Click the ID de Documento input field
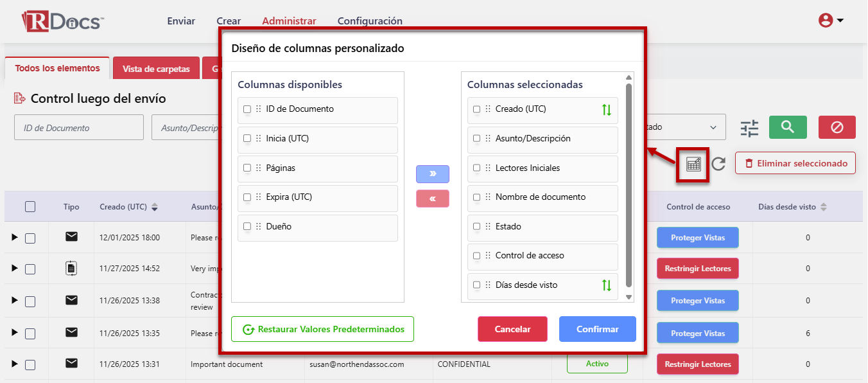 [78, 127]
